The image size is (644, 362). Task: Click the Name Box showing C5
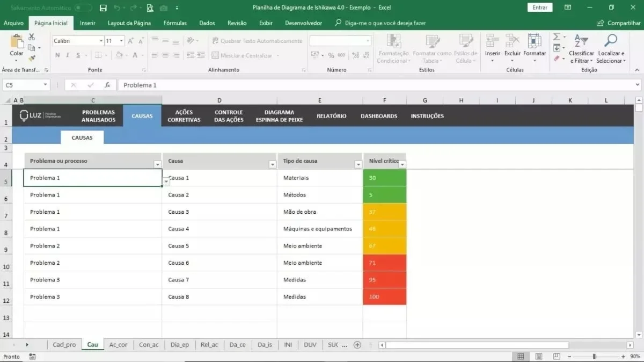(26, 85)
